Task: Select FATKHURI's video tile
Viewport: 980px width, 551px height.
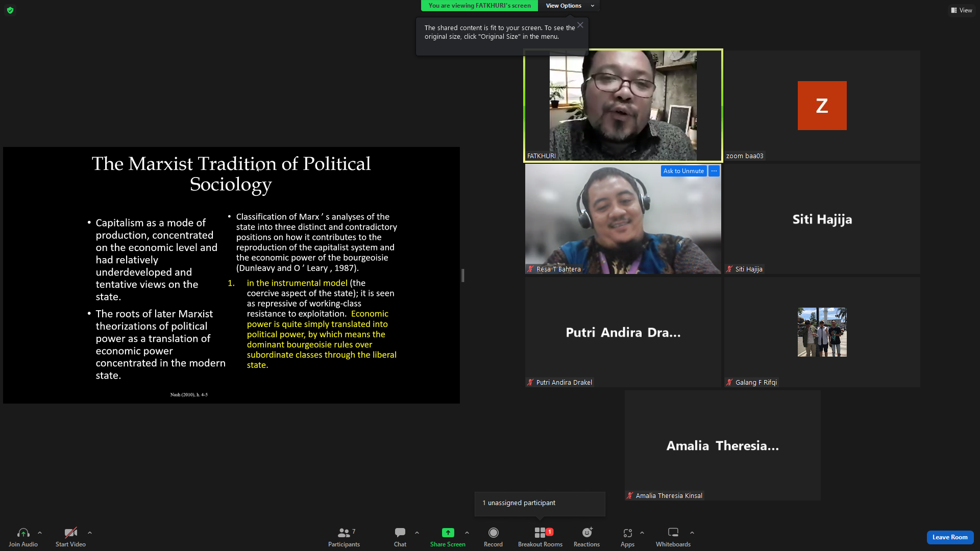Action: [623, 106]
